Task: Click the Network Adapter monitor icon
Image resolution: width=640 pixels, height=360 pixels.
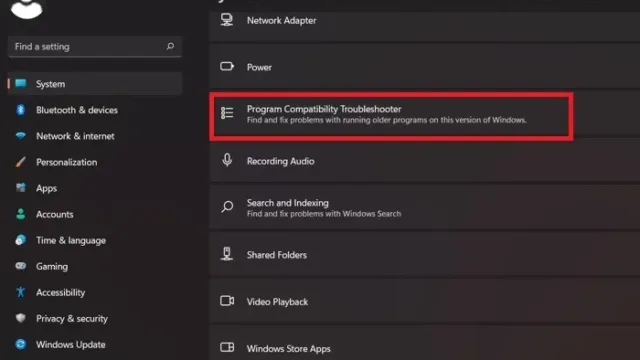Action: 227,20
